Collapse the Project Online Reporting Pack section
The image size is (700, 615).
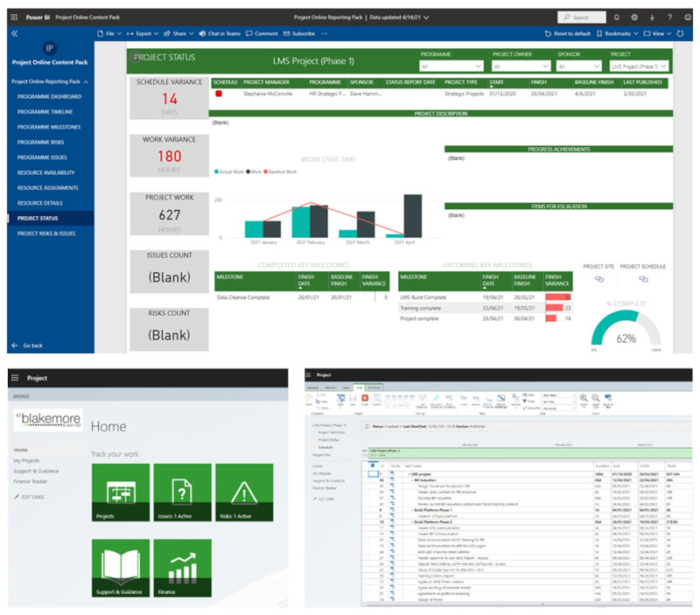click(86, 81)
